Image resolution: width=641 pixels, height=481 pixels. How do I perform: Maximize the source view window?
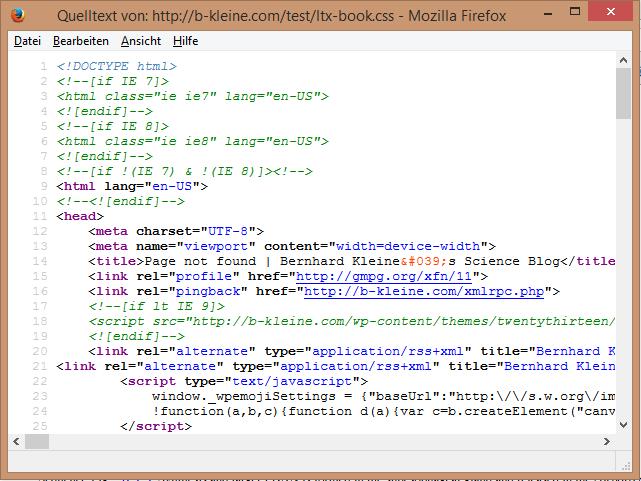(x=575, y=11)
